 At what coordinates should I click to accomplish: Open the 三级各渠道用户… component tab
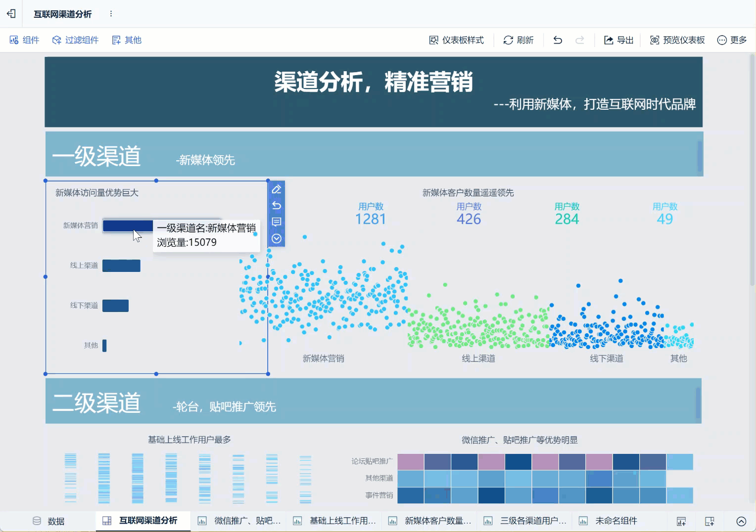point(525,521)
